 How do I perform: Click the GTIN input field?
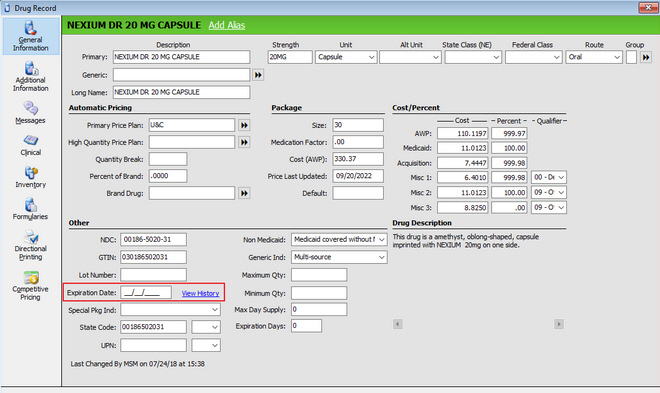(153, 257)
